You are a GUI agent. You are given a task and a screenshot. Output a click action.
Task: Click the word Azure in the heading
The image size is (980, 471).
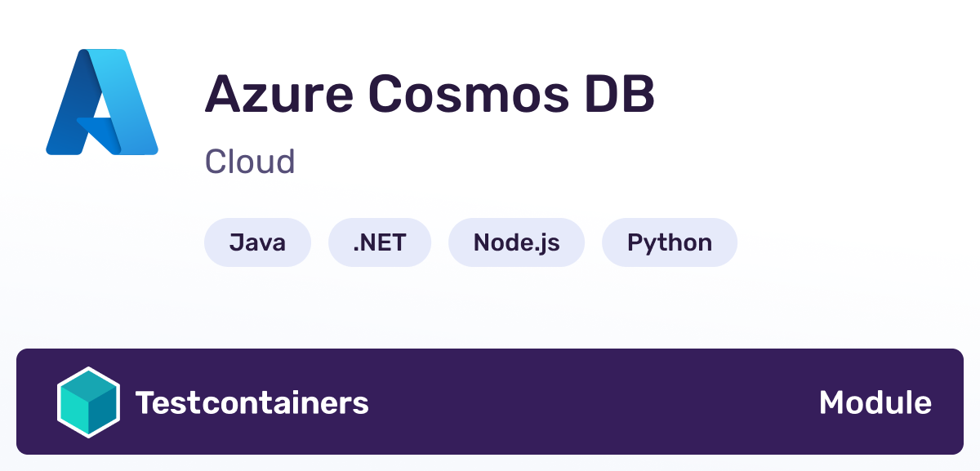278,94
